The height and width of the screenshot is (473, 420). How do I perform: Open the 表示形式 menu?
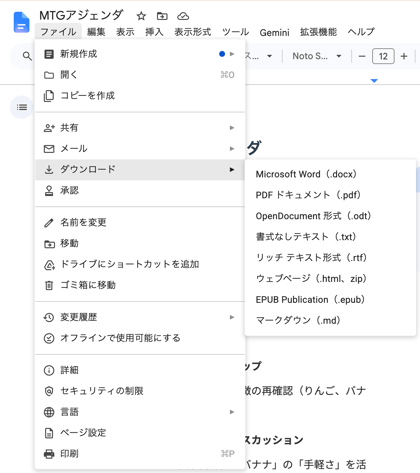pyautogui.click(x=193, y=32)
